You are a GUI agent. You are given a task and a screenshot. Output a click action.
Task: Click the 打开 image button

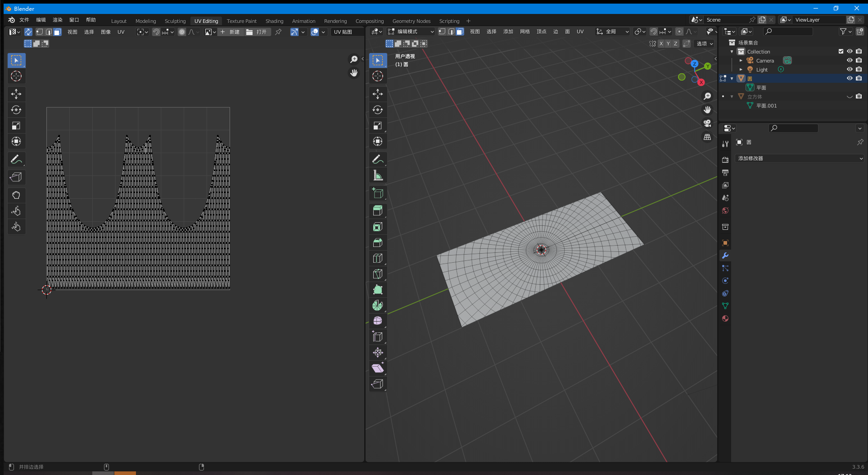[x=257, y=32]
